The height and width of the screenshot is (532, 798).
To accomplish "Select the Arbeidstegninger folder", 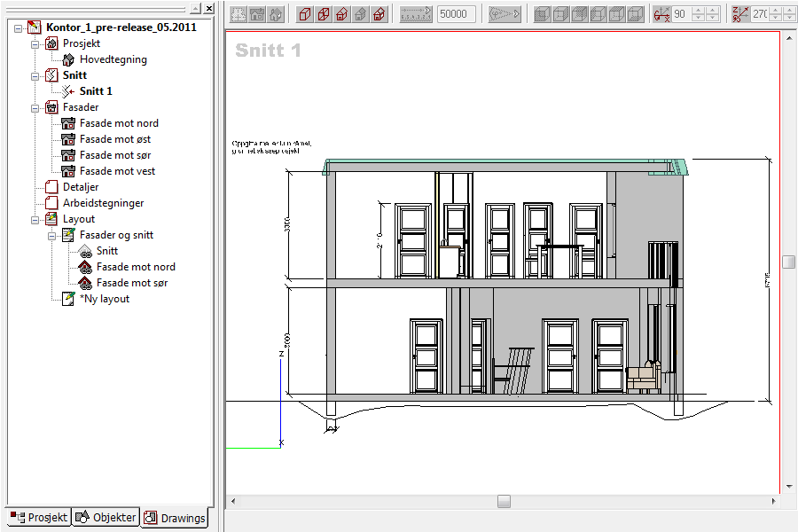I will pos(104,203).
